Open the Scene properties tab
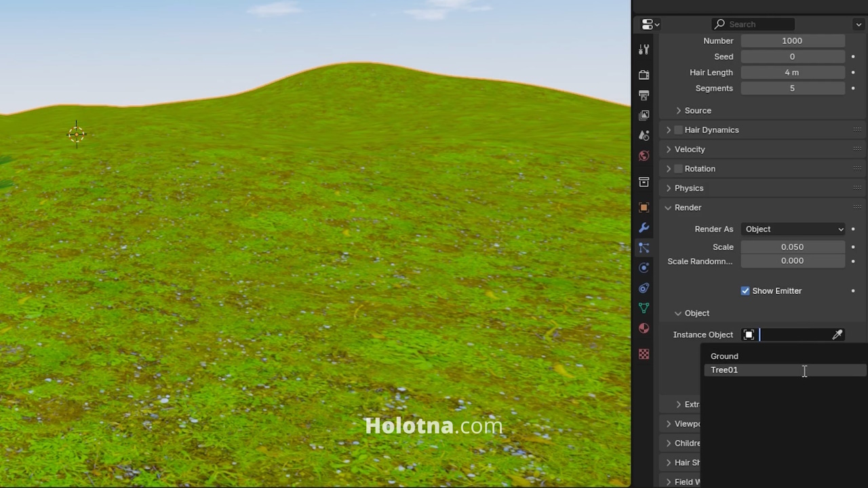 644,136
